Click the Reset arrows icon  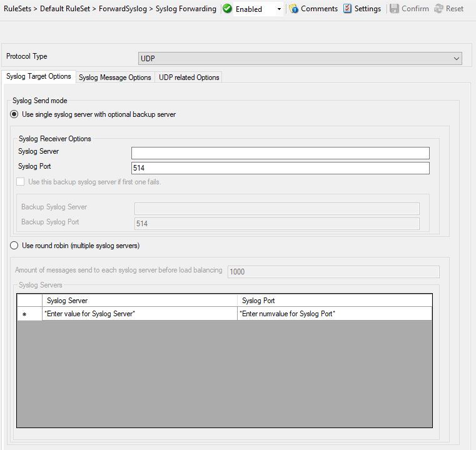pos(438,9)
